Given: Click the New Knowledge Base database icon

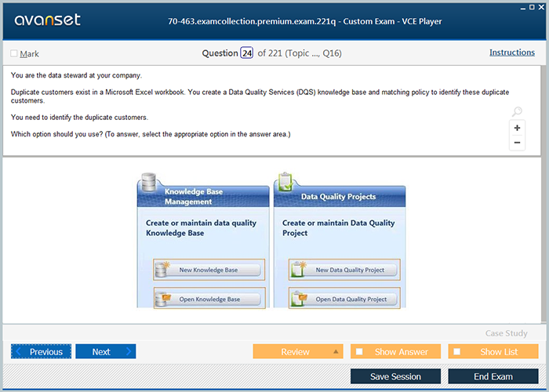Looking at the screenshot, I should pyautogui.click(x=162, y=269).
